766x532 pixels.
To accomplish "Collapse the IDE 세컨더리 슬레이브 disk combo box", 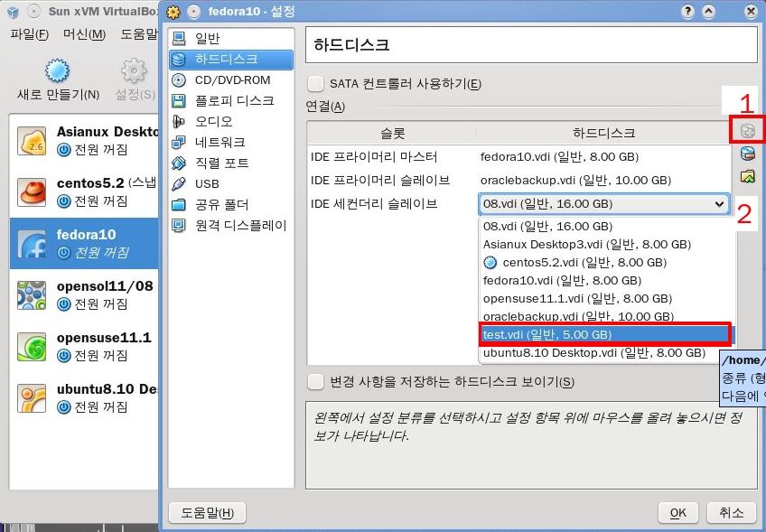I will pos(603,204).
